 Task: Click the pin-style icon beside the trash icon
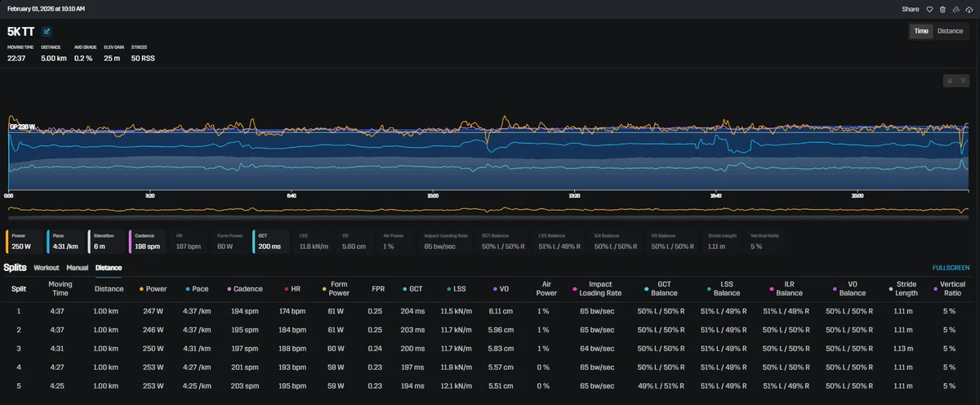point(955,9)
